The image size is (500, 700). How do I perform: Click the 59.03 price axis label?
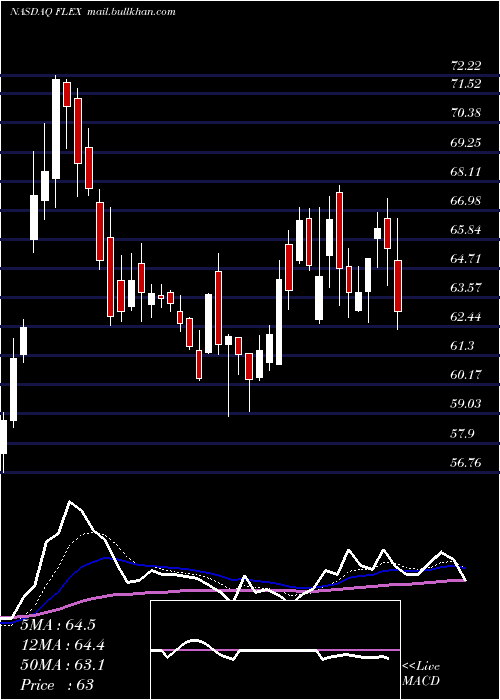point(466,404)
